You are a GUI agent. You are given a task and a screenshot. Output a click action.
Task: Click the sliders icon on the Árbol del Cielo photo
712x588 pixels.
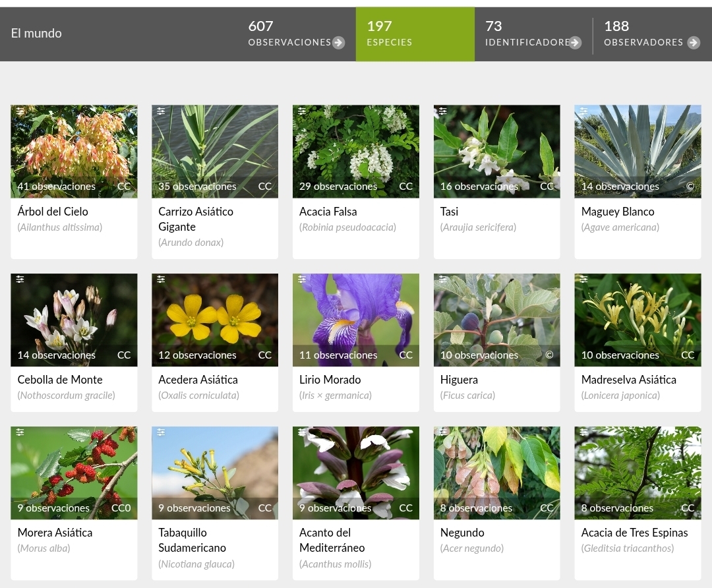point(20,111)
